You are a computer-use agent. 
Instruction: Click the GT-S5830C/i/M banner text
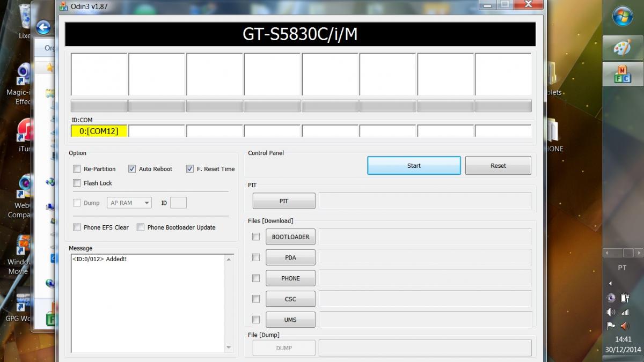point(300,34)
